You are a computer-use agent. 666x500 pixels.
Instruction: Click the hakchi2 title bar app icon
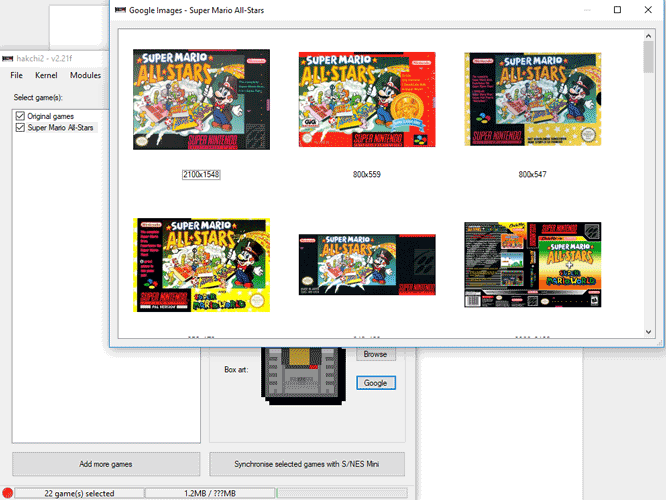pos(7,59)
